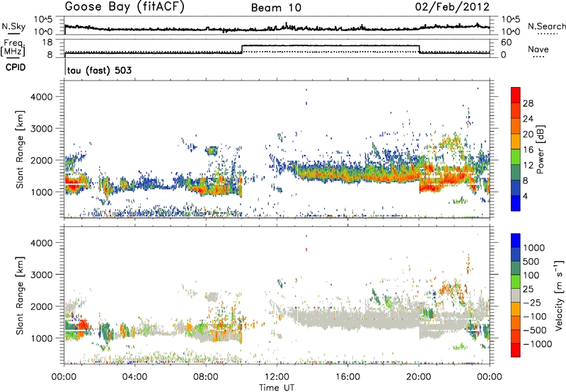Click the blue bottom of the Power color bar
The width and height of the screenshot is (566, 392).
[516, 203]
